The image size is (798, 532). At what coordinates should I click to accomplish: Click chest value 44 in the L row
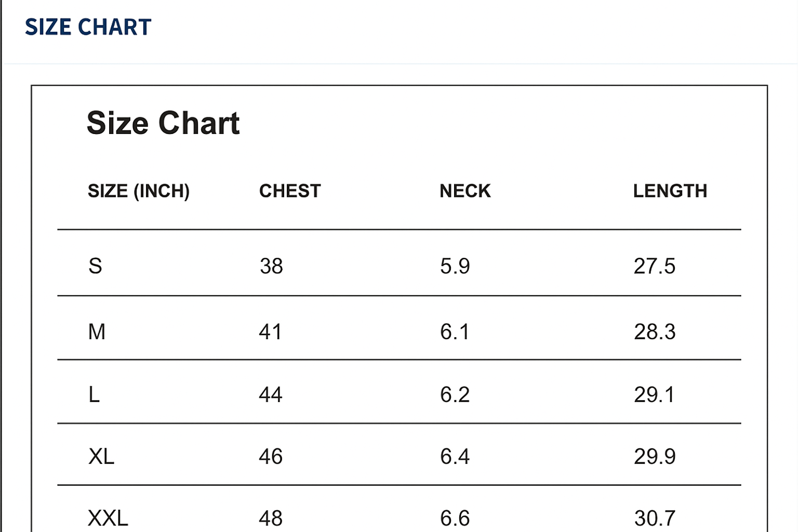click(271, 395)
